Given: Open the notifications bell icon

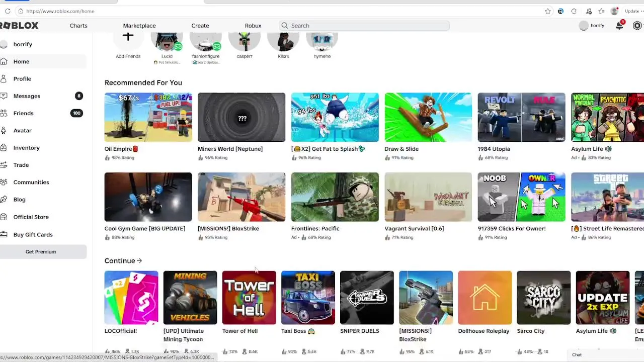Looking at the screenshot, I should point(619,26).
